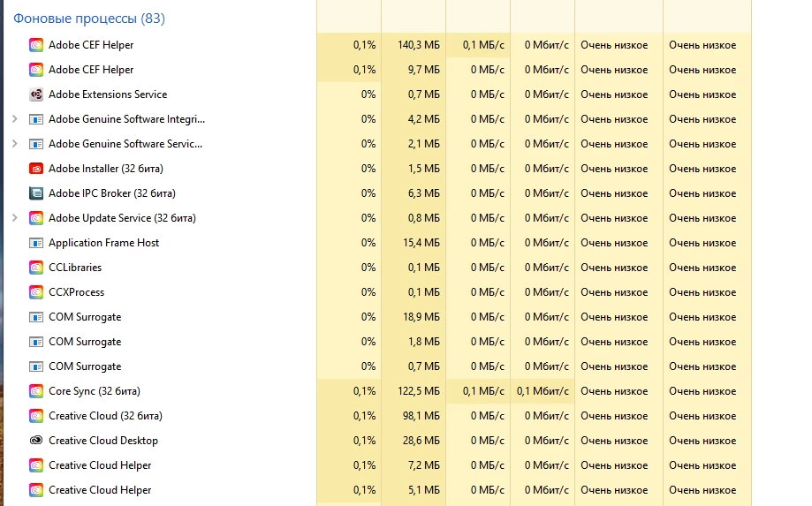This screenshot has height=506, width=812.
Task: Click the Application Frame Host icon
Action: click(x=35, y=243)
